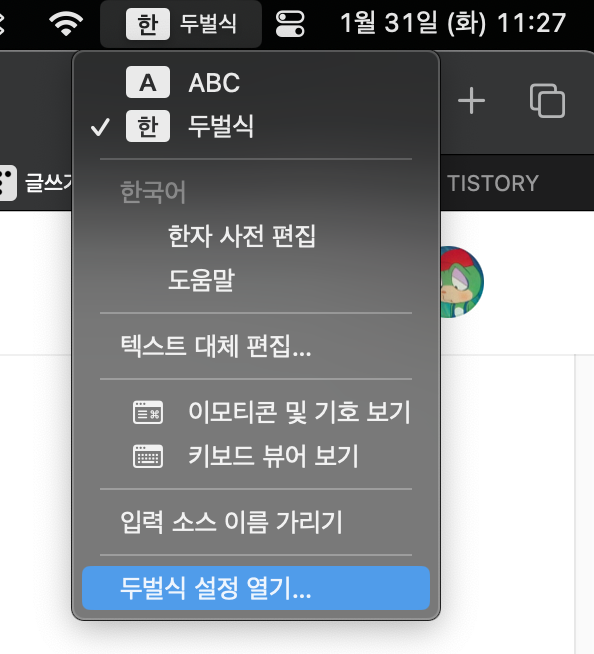Select the 두벌식 input source in the menu
Screen dimensions: 594x654
point(256,126)
